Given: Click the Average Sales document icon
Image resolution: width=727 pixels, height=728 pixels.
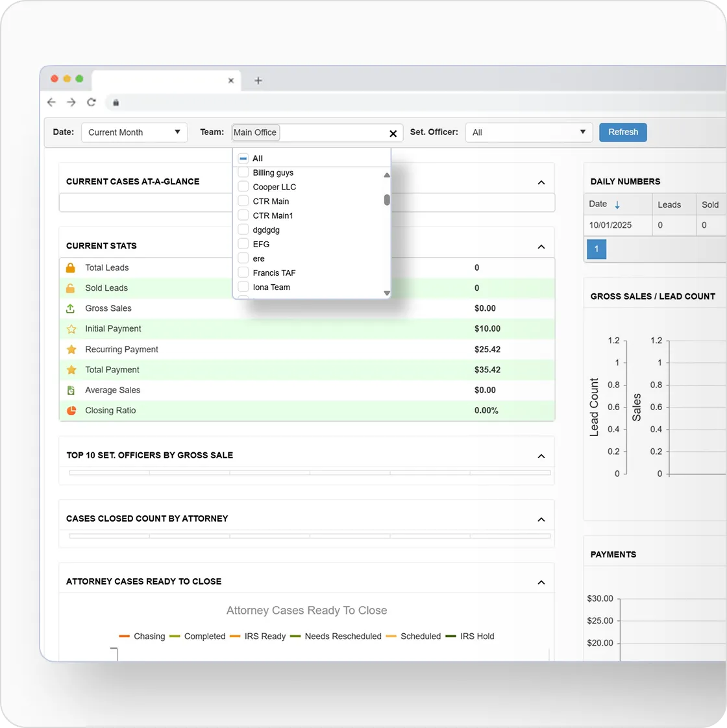Looking at the screenshot, I should 71,390.
